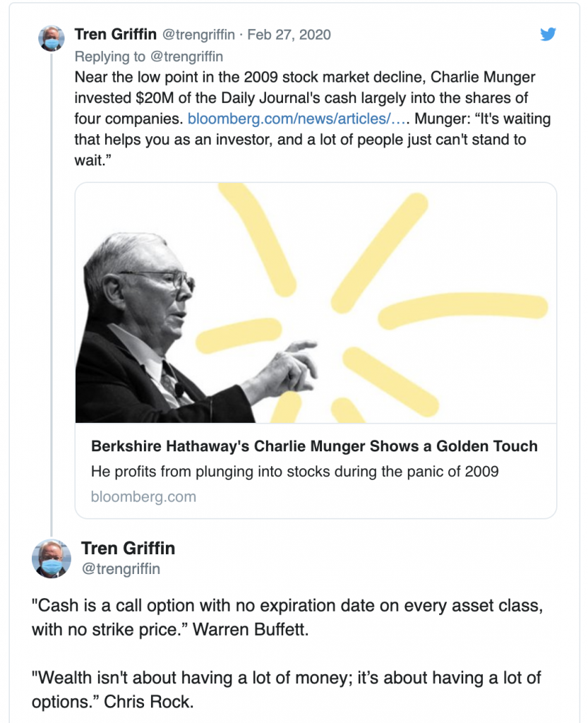Follow the bloomberg.com/news/articles link in the tweet
Screen dimensions: 588x723
pos(298,118)
